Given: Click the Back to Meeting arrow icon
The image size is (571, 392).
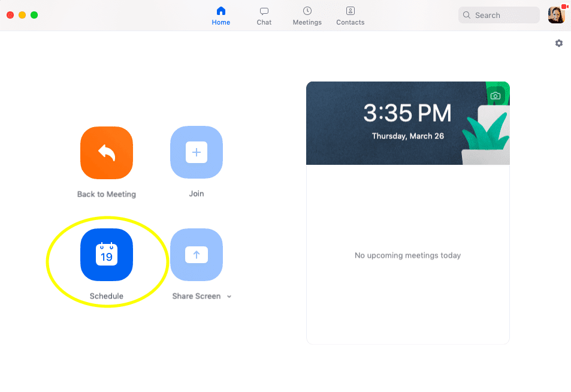Looking at the screenshot, I should coord(107,152).
